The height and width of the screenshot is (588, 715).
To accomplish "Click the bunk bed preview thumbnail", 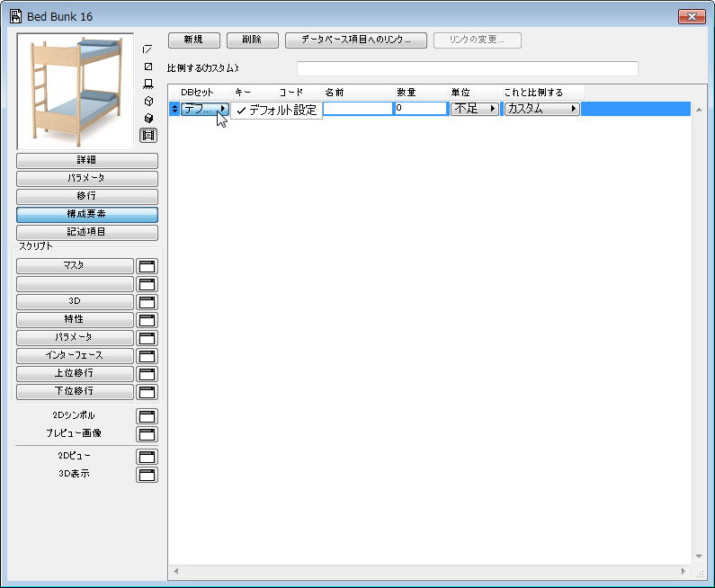I will (76, 91).
